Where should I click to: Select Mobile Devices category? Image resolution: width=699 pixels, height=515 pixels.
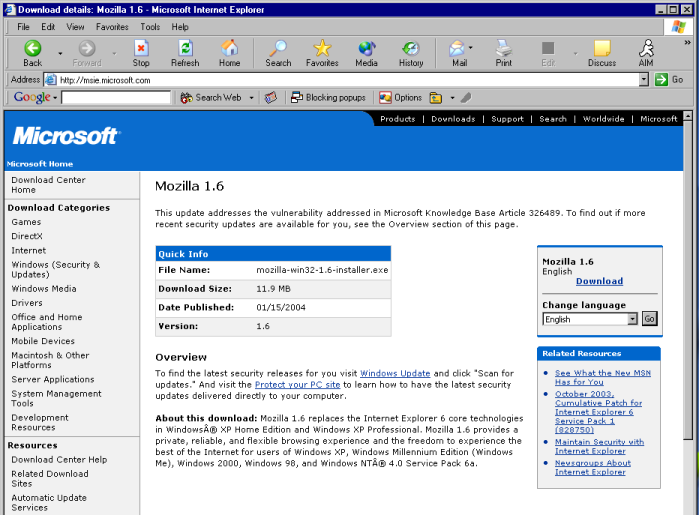click(x=43, y=341)
